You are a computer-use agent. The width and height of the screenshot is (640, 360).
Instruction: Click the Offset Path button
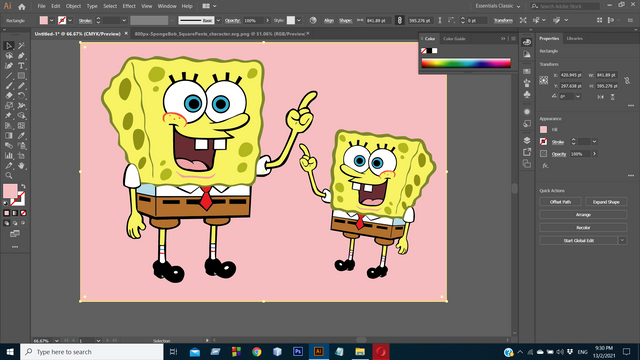point(560,202)
